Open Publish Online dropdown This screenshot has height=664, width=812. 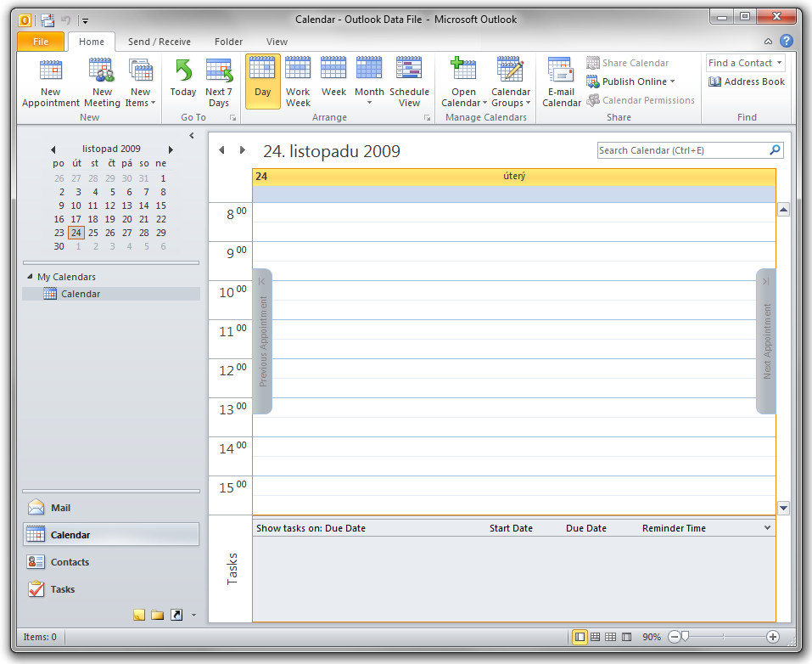[630, 82]
